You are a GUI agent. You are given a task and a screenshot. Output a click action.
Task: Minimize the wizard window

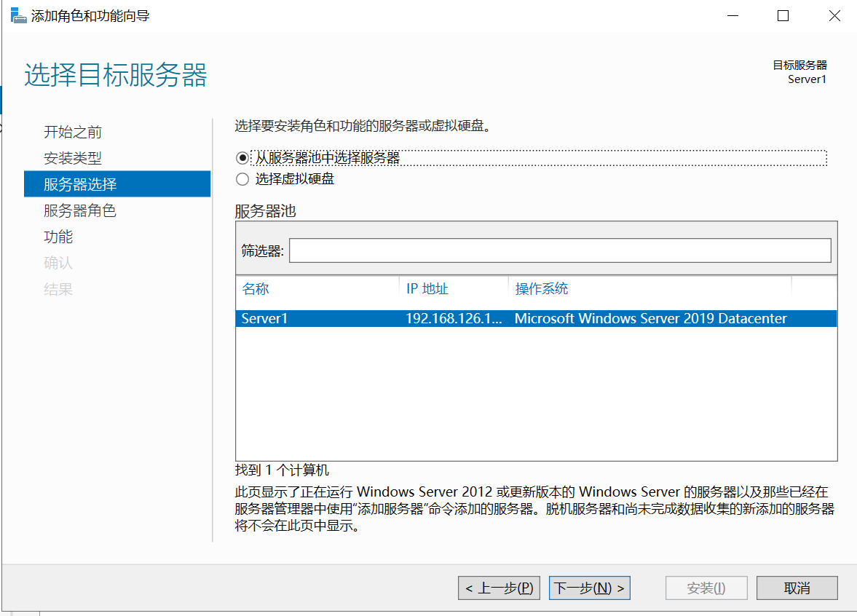point(733,16)
